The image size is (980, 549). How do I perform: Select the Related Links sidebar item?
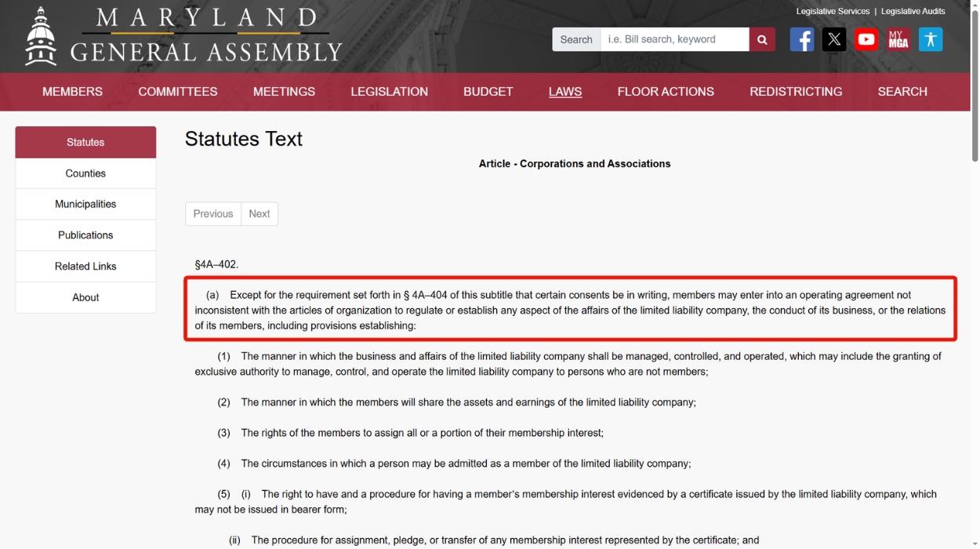point(85,267)
